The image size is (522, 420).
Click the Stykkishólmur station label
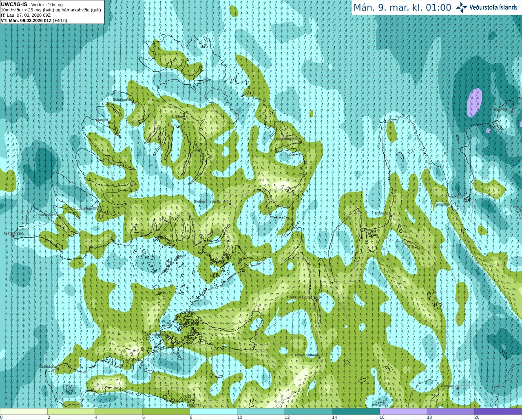click(x=155, y=334)
